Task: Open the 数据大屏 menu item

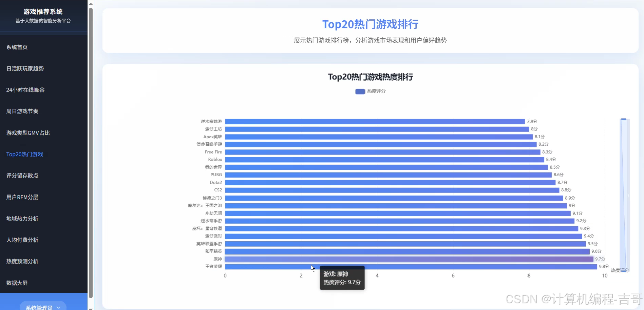Action: tap(17, 283)
